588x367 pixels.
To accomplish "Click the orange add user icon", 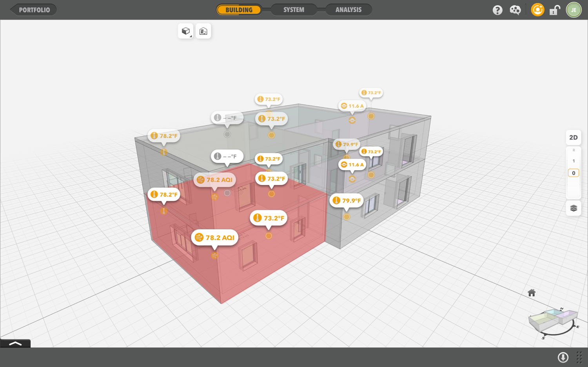I will (x=537, y=10).
